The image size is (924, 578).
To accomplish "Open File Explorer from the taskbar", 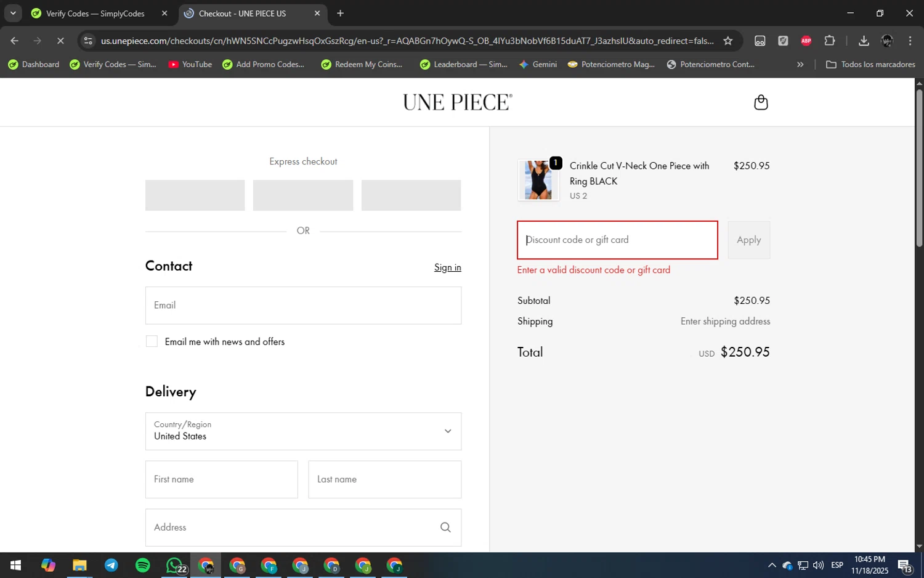I will pos(79,565).
